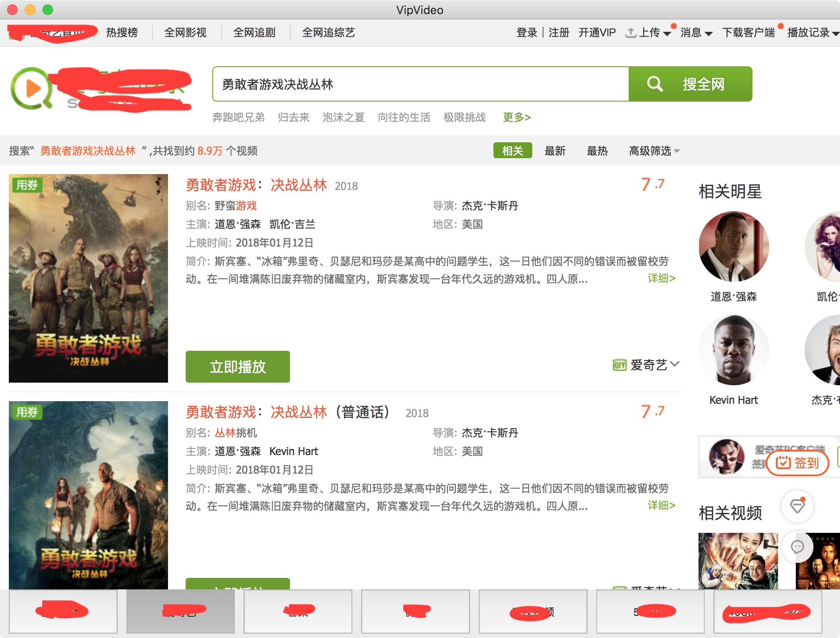Click inside the search input field
840x638 pixels.
tap(420, 84)
